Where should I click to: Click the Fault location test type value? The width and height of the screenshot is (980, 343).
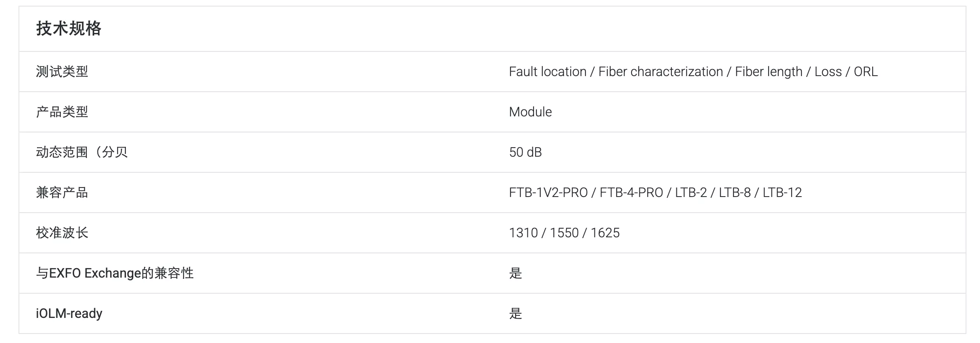pyautogui.click(x=548, y=72)
